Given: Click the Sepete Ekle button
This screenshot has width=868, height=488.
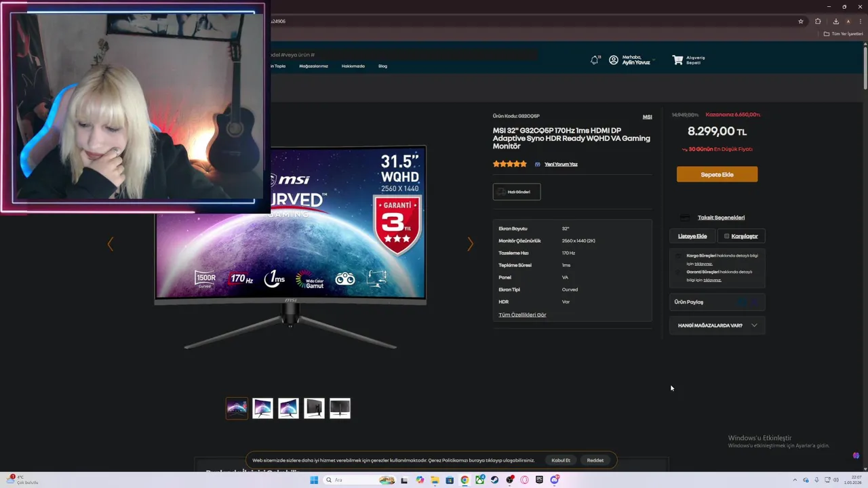Looking at the screenshot, I should pos(717,174).
